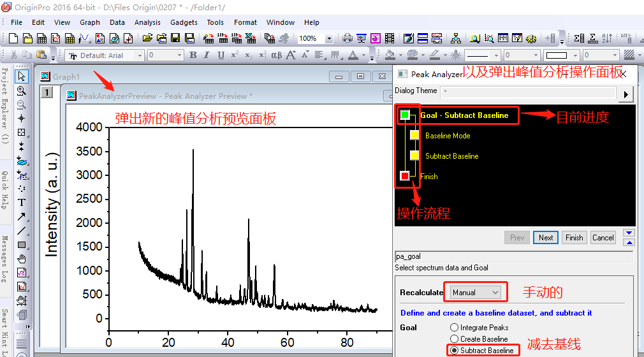Toggle Bold text formatting
Screen dimensions: 644x357
[x=193, y=55]
